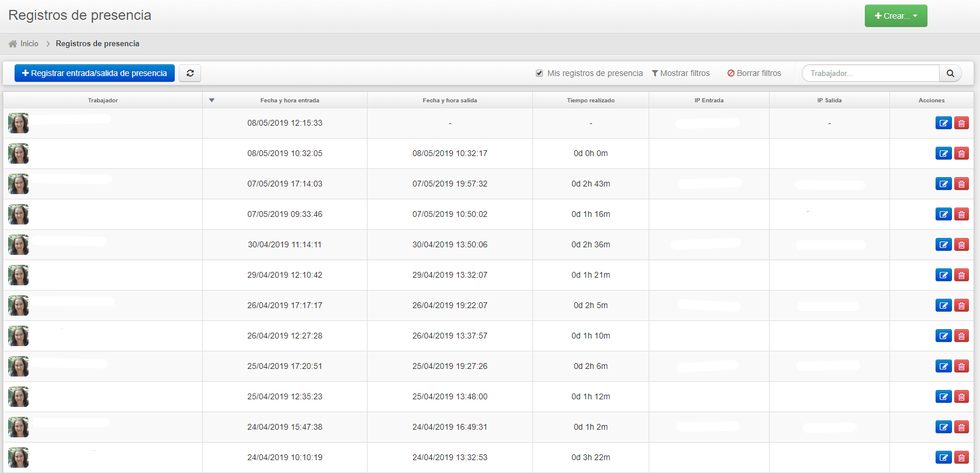Screen dimensions: 980x473
Task: Select exit time 26/04/2019 13:37:57
Action: click(x=450, y=336)
